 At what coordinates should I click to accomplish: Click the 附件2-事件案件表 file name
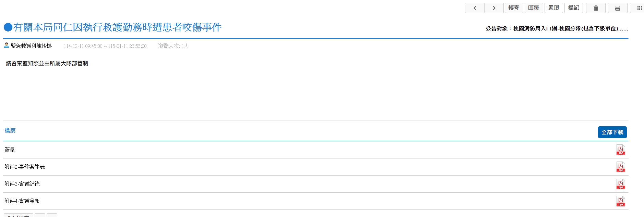[25, 167]
